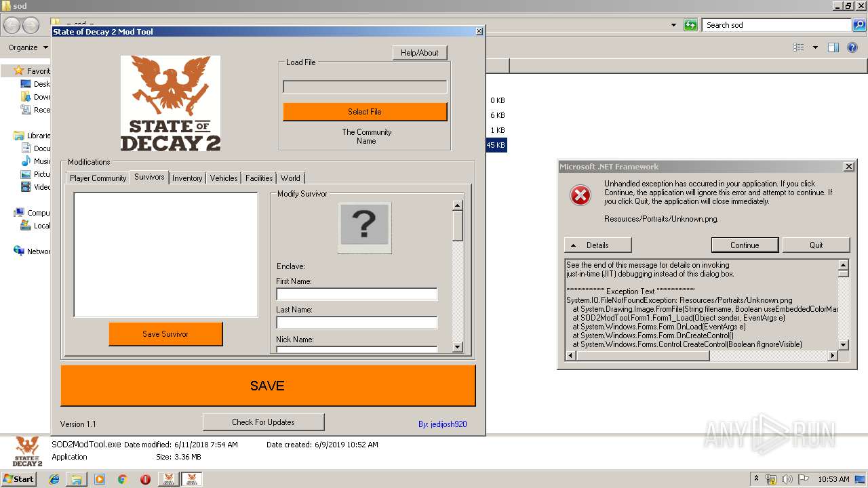Open Recent Places in the navigation pane
The width and height of the screenshot is (868, 488).
(x=35, y=110)
